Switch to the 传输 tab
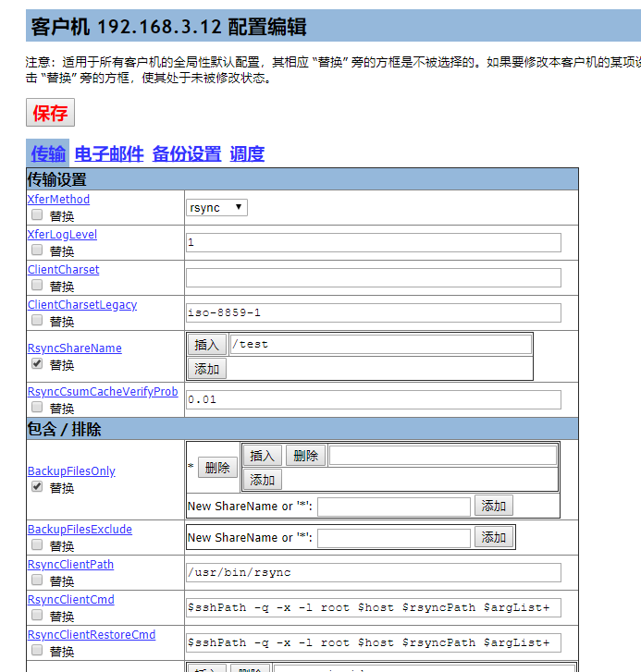 coord(48,153)
